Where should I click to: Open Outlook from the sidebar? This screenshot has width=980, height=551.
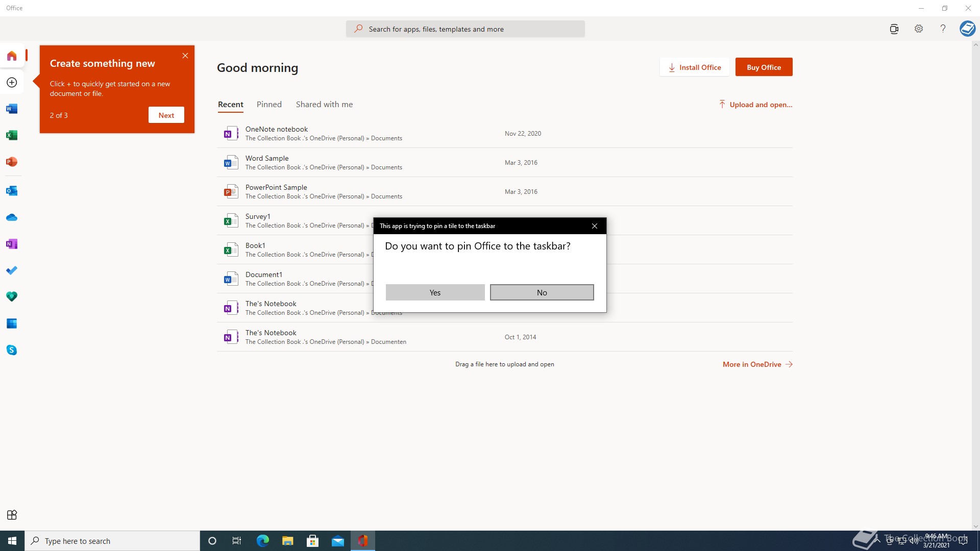tap(12, 191)
